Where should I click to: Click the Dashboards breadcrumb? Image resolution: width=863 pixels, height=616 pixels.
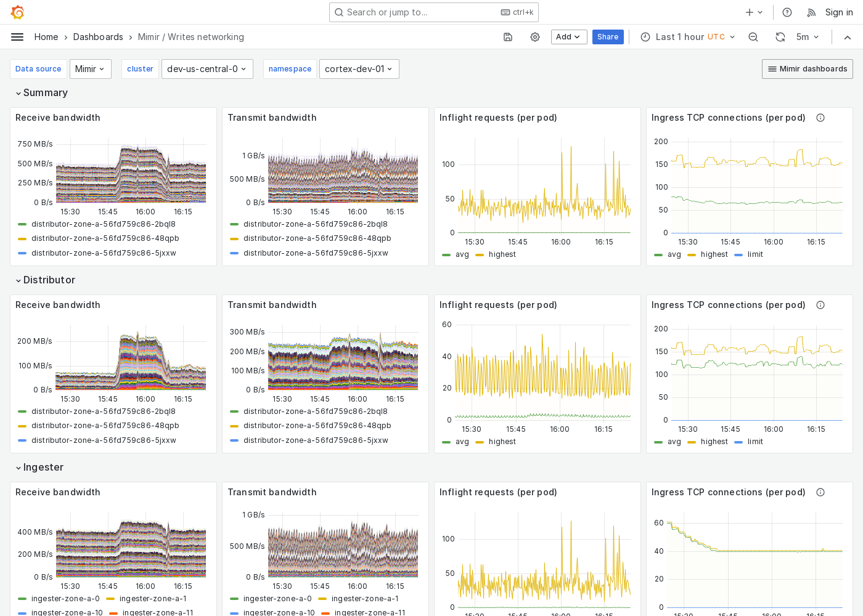(x=98, y=37)
